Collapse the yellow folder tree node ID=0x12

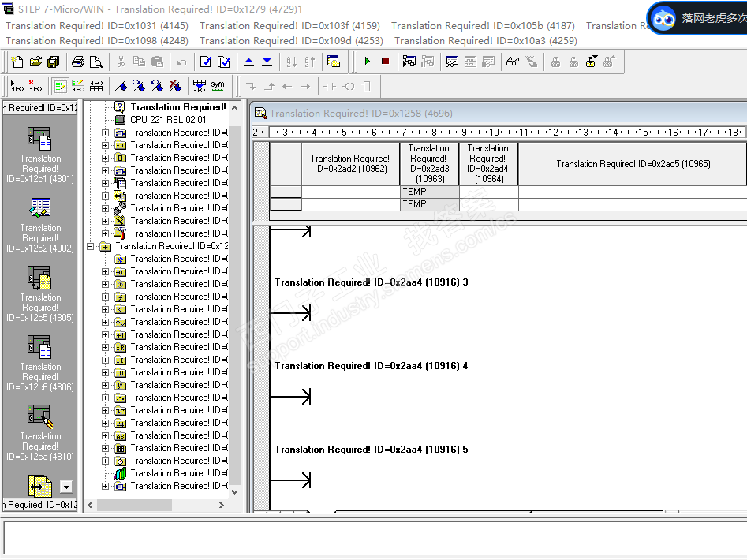91,246
